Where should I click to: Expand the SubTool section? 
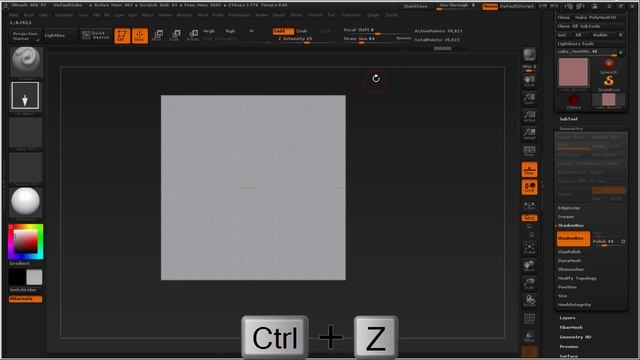coord(569,119)
